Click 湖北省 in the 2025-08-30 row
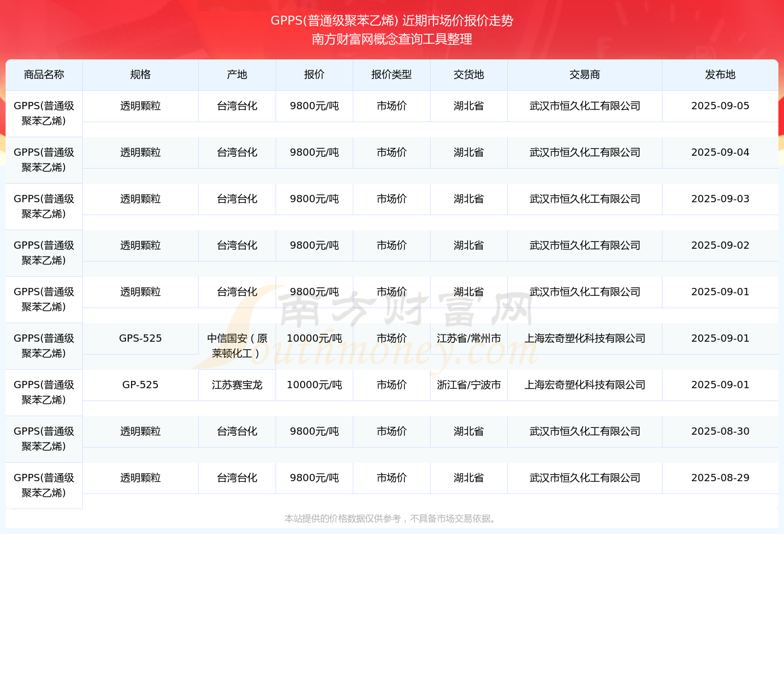This screenshot has width=784, height=675. [469, 431]
